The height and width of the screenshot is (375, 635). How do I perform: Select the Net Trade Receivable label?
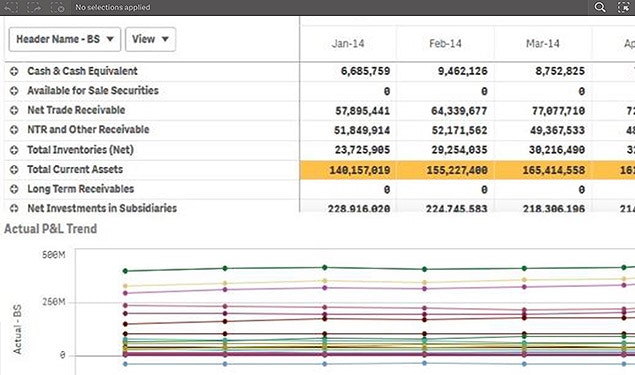[76, 110]
